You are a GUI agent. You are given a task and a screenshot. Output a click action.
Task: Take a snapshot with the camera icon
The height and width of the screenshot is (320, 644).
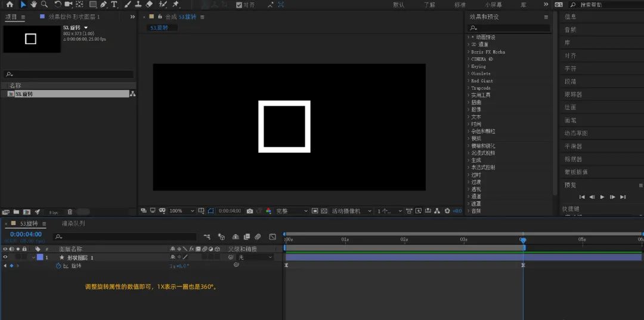(249, 211)
